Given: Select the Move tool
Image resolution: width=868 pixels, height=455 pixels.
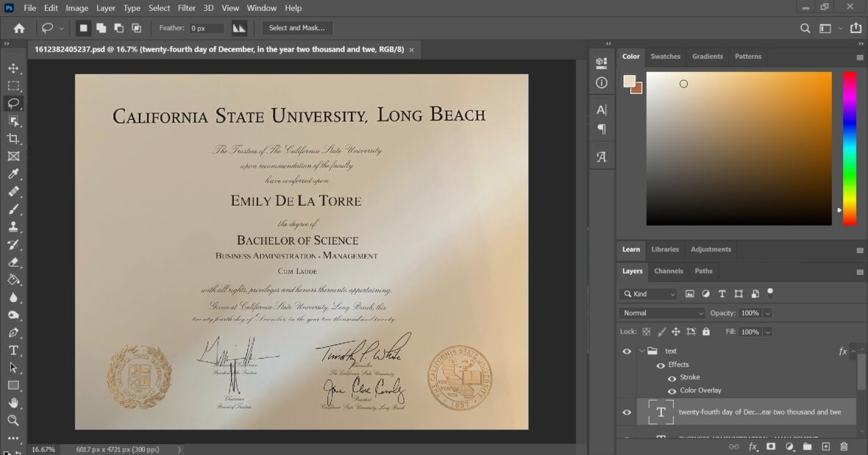Looking at the screenshot, I should (x=13, y=68).
